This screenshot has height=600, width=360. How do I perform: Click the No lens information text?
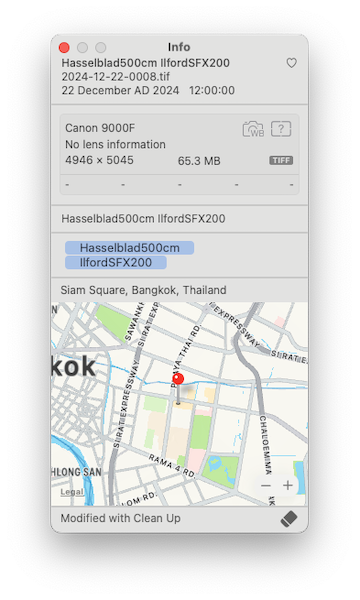115,144
